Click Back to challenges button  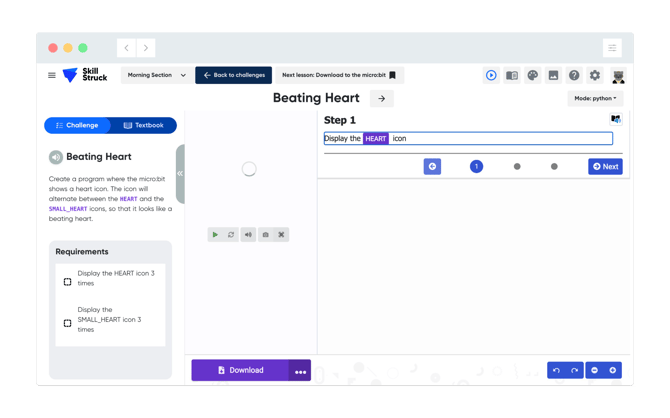[x=234, y=75]
